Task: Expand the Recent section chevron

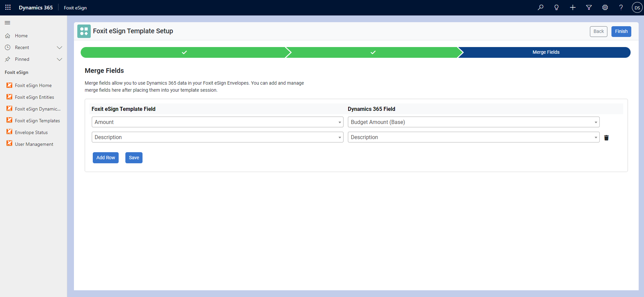Action: click(59, 47)
